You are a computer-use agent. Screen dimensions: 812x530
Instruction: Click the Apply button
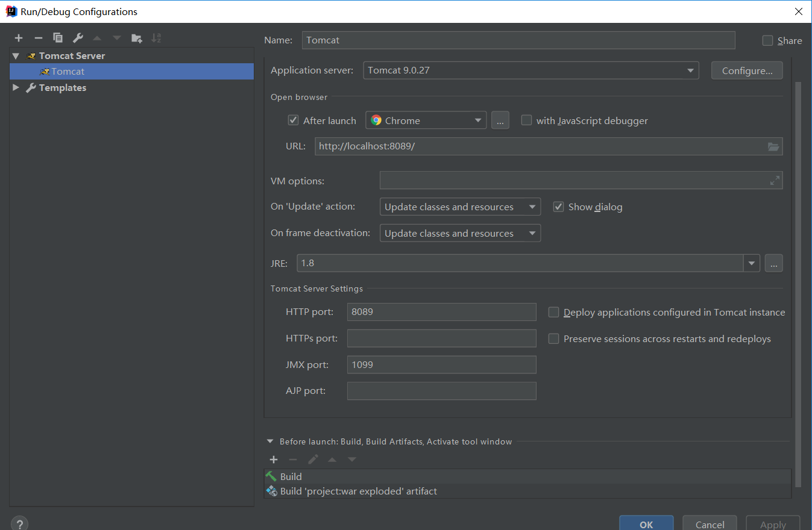coord(773,523)
